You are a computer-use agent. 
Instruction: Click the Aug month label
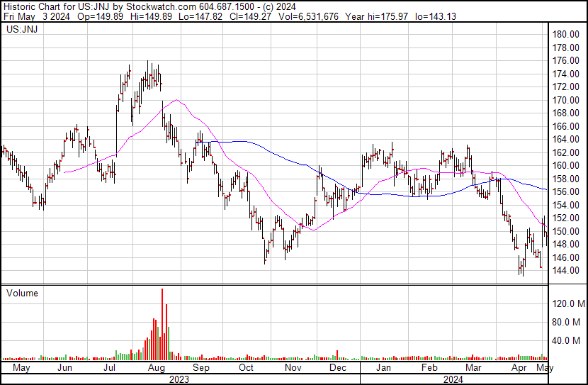(156, 368)
